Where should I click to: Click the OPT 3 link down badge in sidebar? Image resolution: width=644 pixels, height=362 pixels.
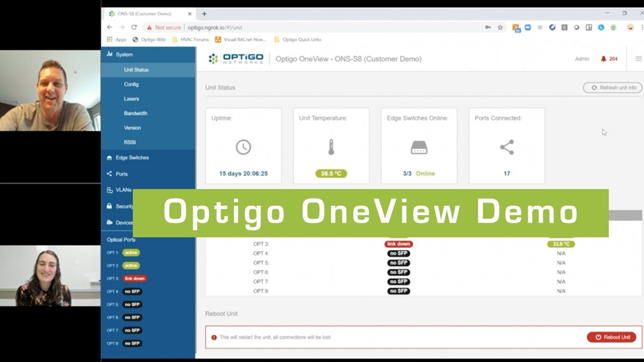tap(134, 279)
